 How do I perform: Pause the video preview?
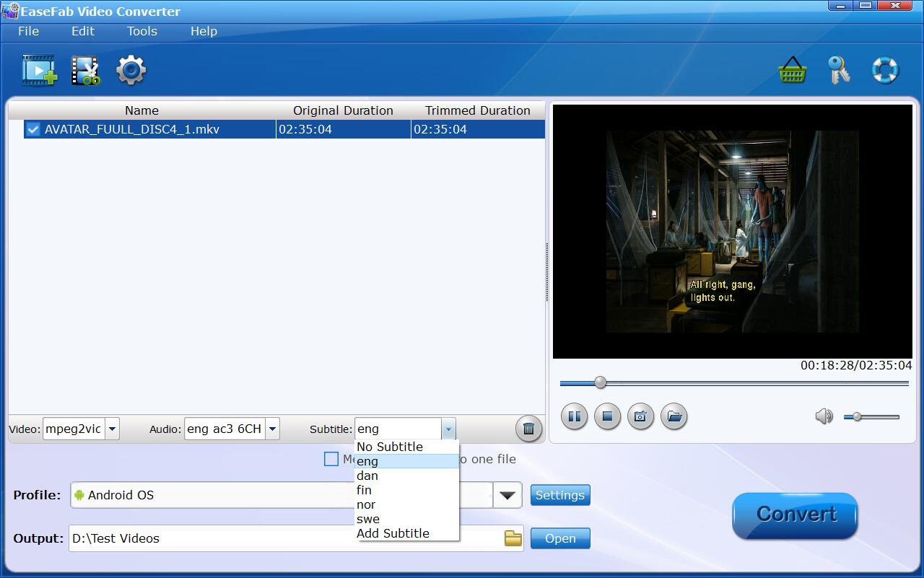point(575,416)
